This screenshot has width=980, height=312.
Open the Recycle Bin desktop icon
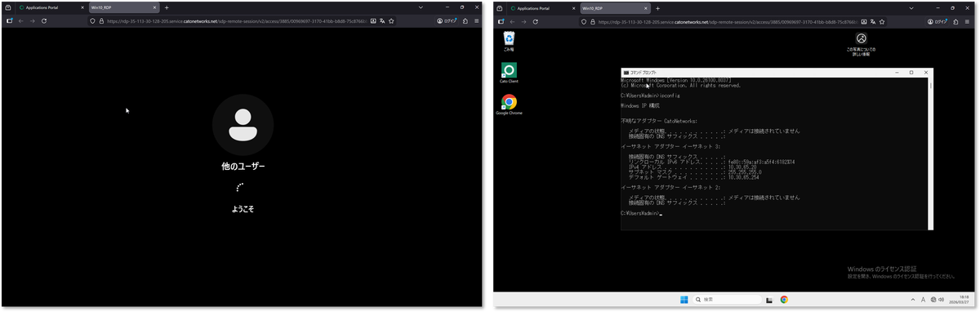pyautogui.click(x=509, y=40)
